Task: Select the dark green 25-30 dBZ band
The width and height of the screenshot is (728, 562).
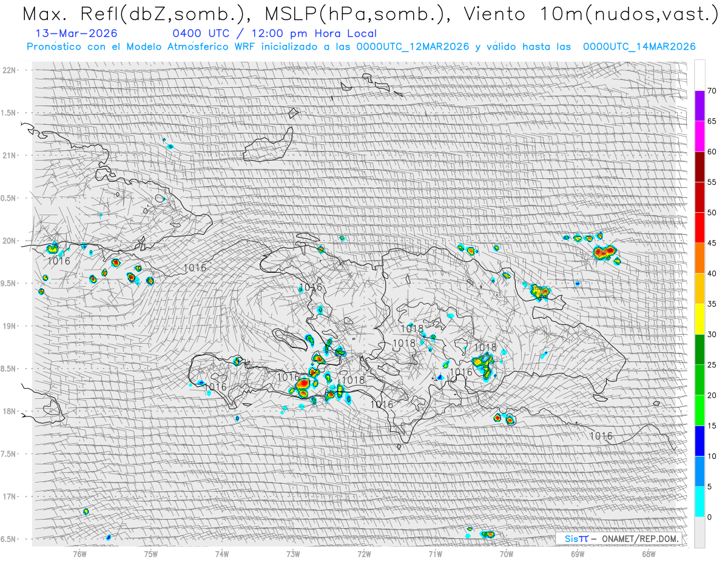Action: [699, 350]
